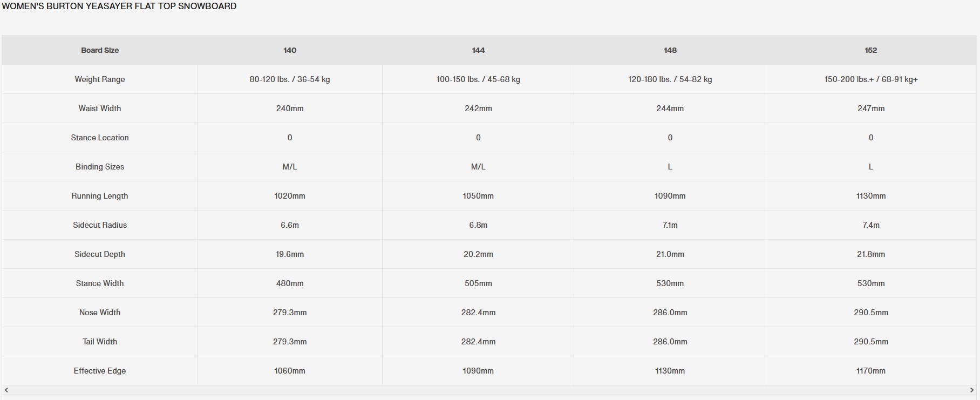Image resolution: width=980 pixels, height=400 pixels.
Task: Click the Binding Sizes row label
Action: point(100,167)
